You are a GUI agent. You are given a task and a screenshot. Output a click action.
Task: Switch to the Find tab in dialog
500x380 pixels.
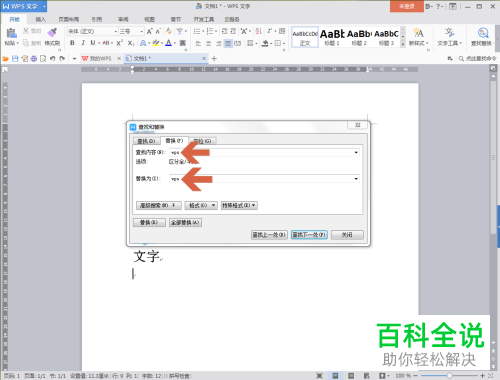coord(146,141)
